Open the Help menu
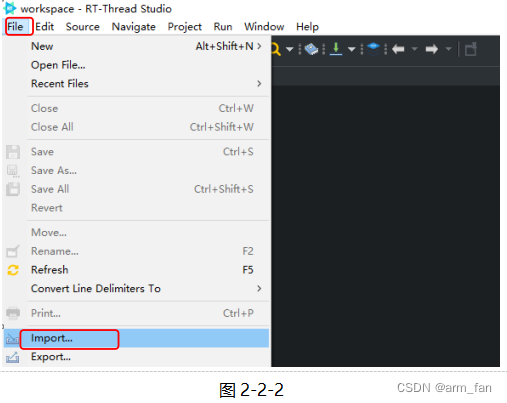Viewport: 507px width, 403px height. point(307,27)
